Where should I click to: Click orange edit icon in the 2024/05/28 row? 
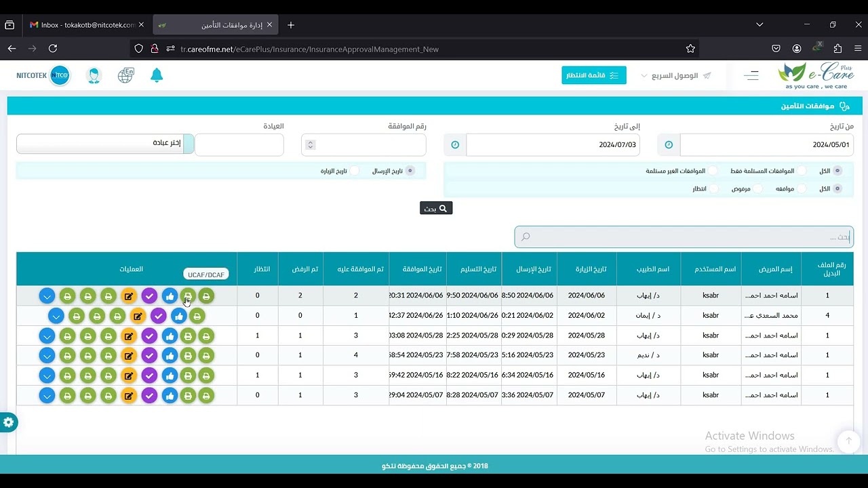129,335
